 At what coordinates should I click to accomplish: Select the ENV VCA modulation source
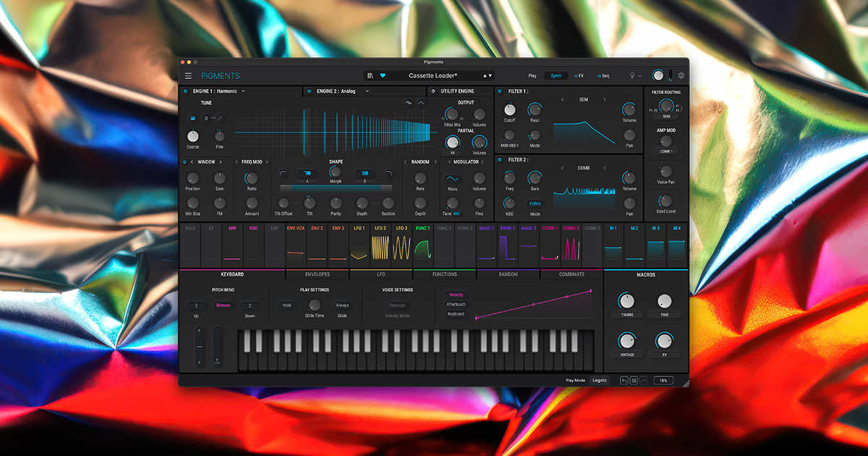pyautogui.click(x=295, y=245)
